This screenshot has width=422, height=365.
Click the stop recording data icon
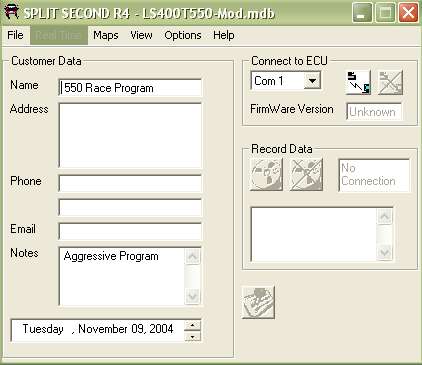[x=306, y=174]
